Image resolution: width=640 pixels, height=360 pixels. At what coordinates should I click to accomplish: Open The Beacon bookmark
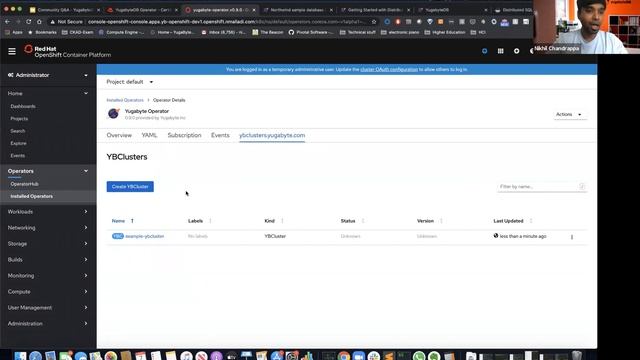click(267, 32)
